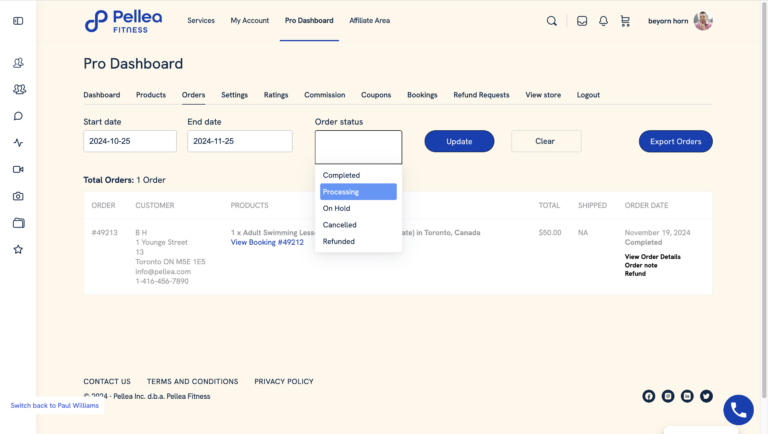The width and height of the screenshot is (768, 434).
Task: Click the beyorn horn username
Action: [668, 21]
